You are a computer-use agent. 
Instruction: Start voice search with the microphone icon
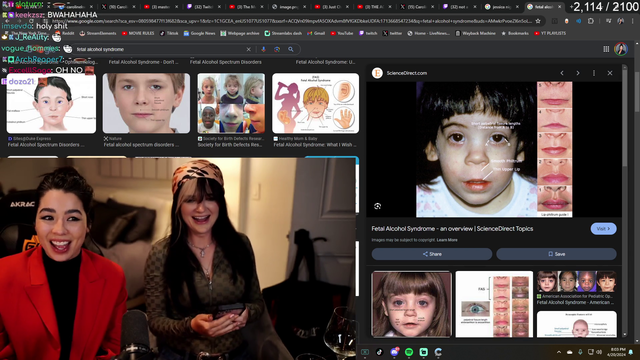263,49
